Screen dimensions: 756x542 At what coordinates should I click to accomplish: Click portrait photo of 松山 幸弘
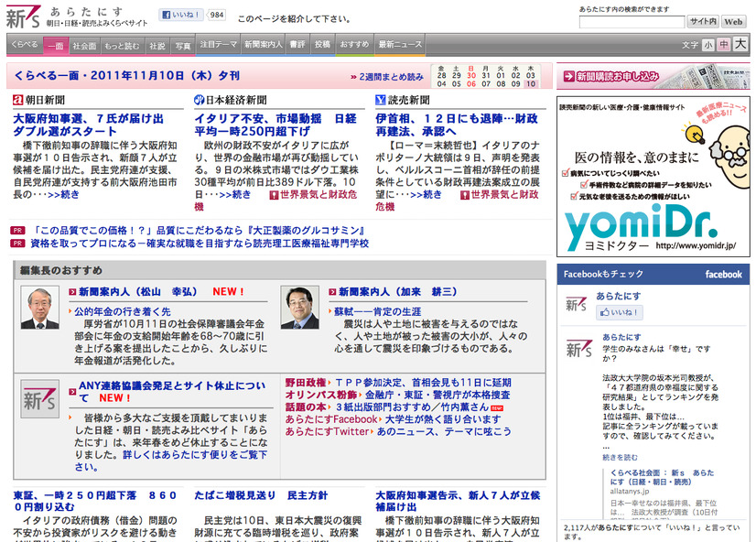(x=40, y=308)
